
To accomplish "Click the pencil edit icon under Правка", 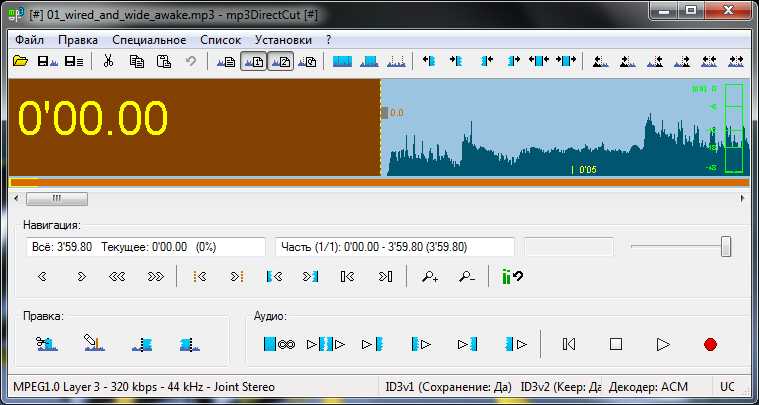I will pyautogui.click(x=94, y=343).
